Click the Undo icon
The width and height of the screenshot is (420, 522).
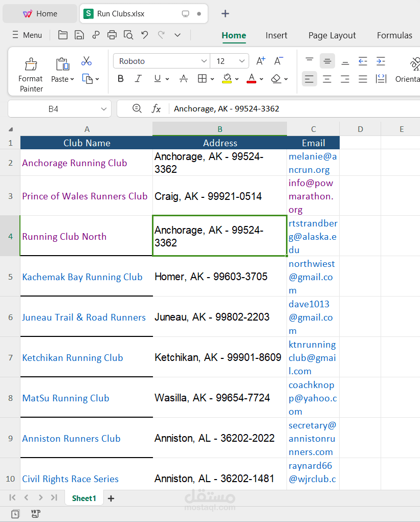click(145, 35)
